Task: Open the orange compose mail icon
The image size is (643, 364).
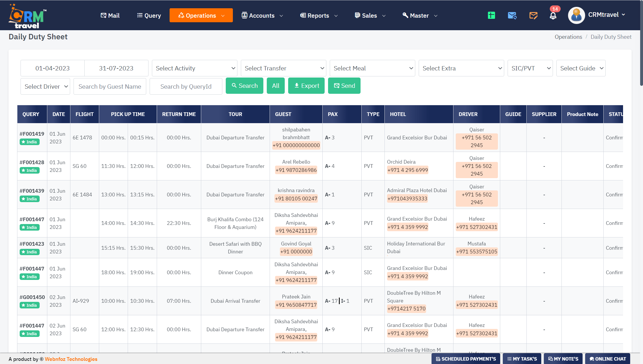Action: 533,15
